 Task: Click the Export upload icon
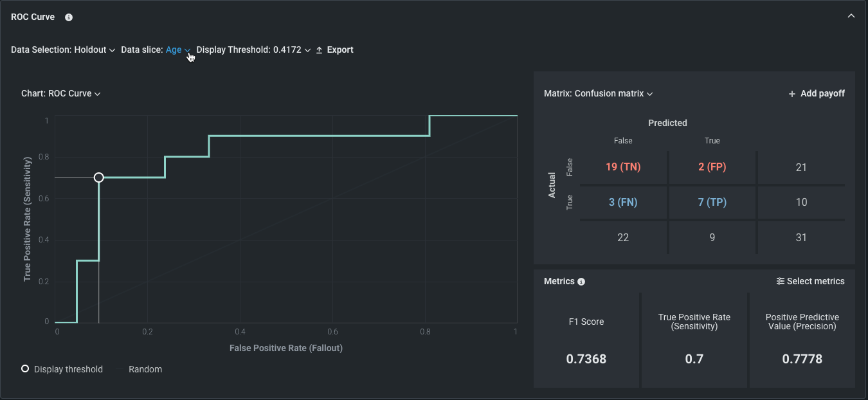coord(319,50)
